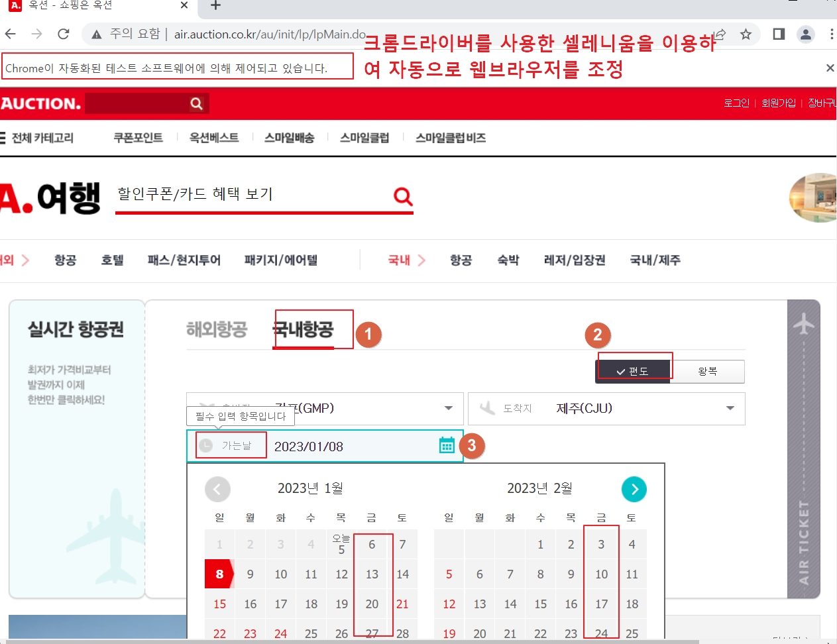
Task: Select February 14 in calendar
Action: pos(510,604)
